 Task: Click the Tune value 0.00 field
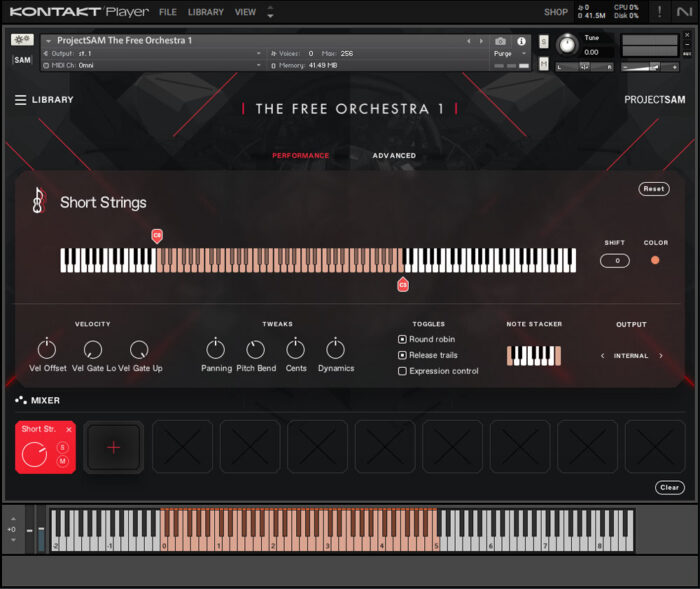[592, 52]
